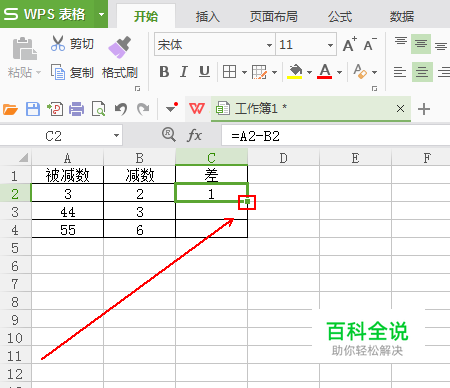Viewport: 450px width, 388px height.
Task: Close the 工作簿1 tab
Action: (x=400, y=108)
